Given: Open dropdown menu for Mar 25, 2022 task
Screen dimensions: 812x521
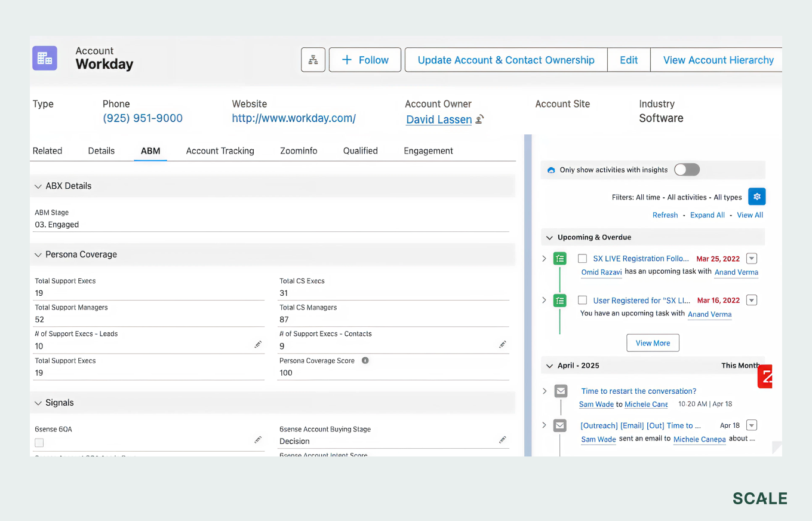Looking at the screenshot, I should tap(752, 259).
